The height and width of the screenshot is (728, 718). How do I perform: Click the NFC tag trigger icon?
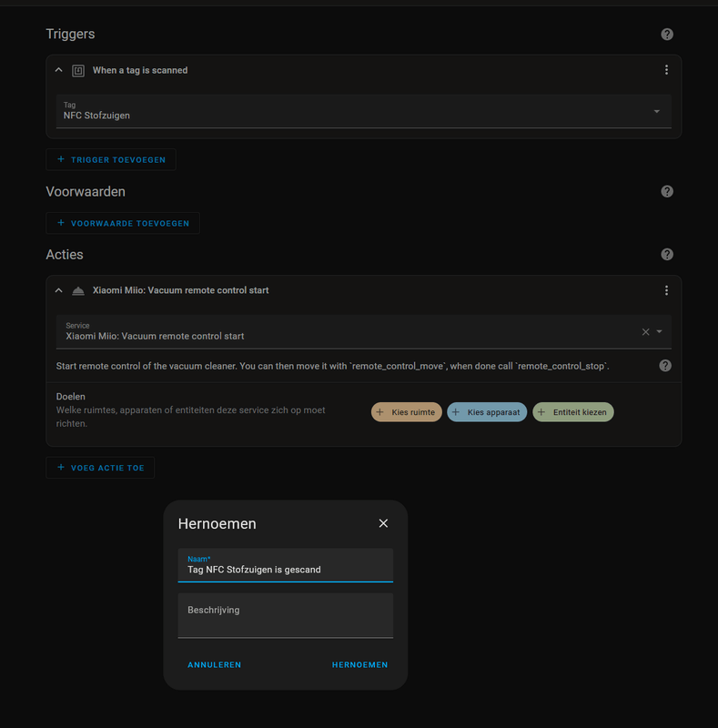78,71
